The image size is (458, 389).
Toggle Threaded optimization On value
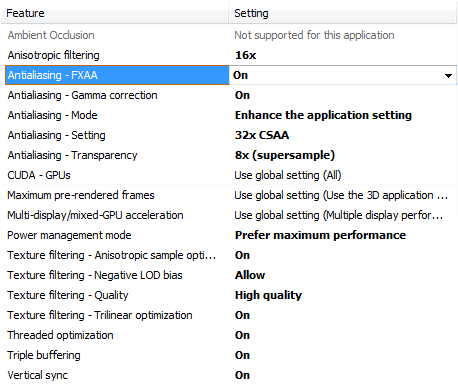coord(242,335)
